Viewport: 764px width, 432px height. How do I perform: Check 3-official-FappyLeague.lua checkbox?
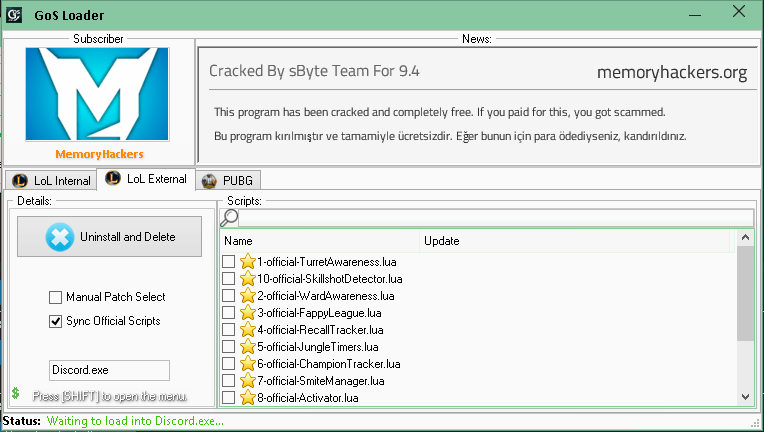click(229, 313)
